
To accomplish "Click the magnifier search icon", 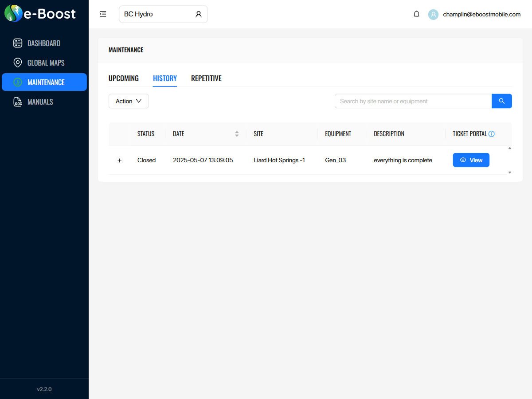I will (x=501, y=101).
